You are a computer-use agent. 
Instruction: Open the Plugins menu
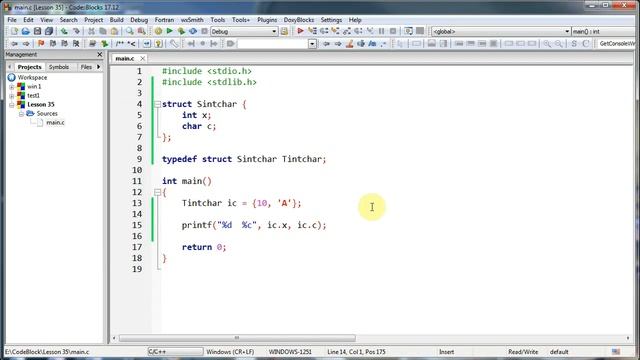click(267, 20)
